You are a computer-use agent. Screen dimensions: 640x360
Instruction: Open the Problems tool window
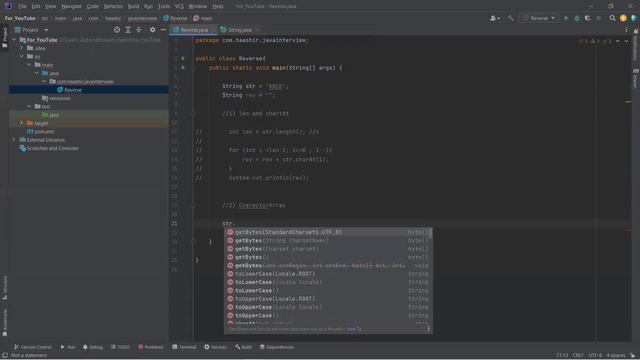(x=151, y=347)
